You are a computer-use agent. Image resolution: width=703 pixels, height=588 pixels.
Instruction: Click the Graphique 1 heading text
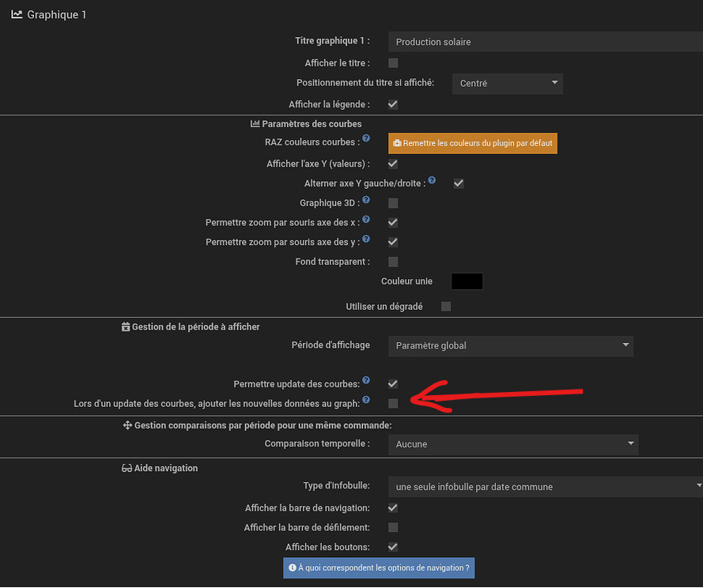click(x=56, y=15)
